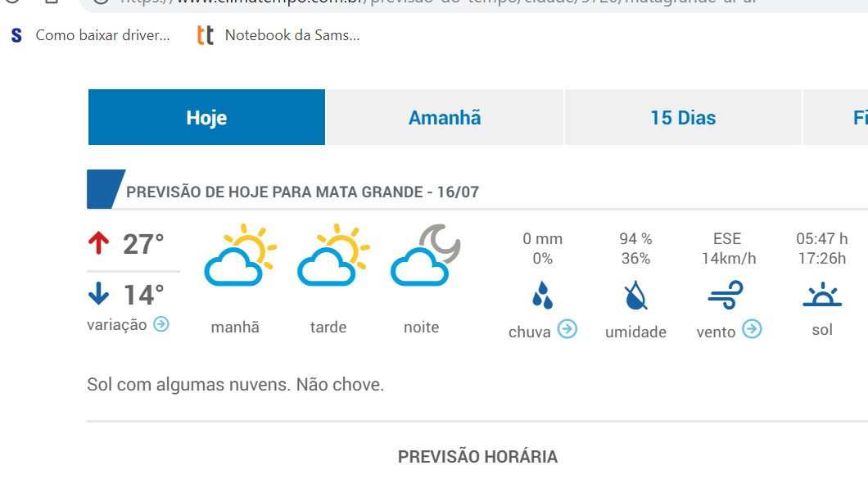This screenshot has height=488, width=868.
Task: Click the blue min temperature arrow
Action: pyautogui.click(x=98, y=293)
